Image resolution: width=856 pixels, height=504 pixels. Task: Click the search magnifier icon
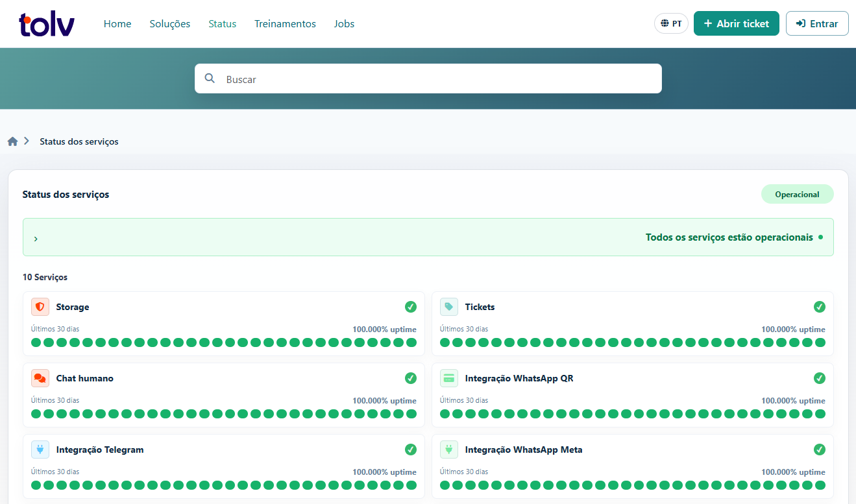pos(210,78)
